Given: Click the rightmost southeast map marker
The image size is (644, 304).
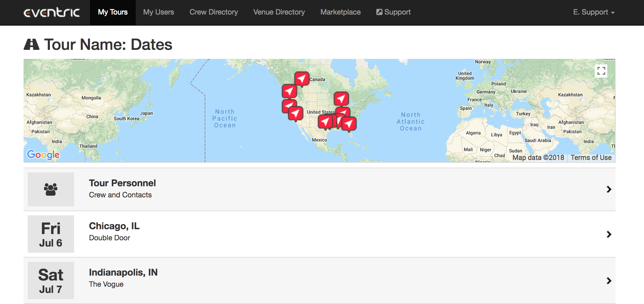Looking at the screenshot, I should [349, 125].
